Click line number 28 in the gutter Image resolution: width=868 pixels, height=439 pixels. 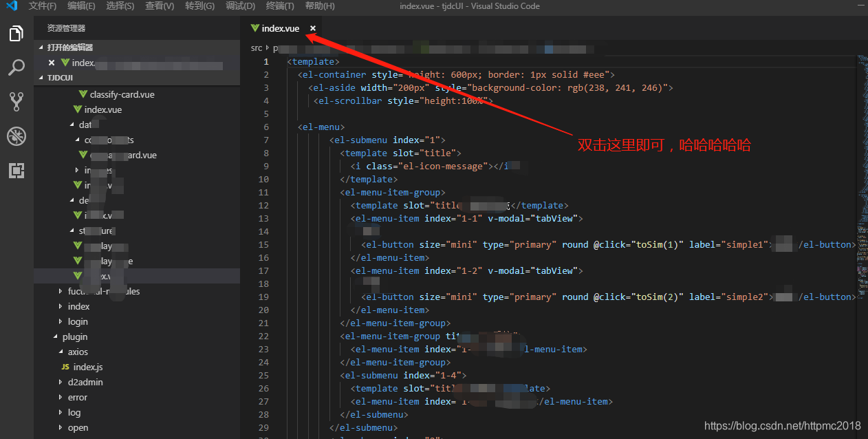coord(263,414)
